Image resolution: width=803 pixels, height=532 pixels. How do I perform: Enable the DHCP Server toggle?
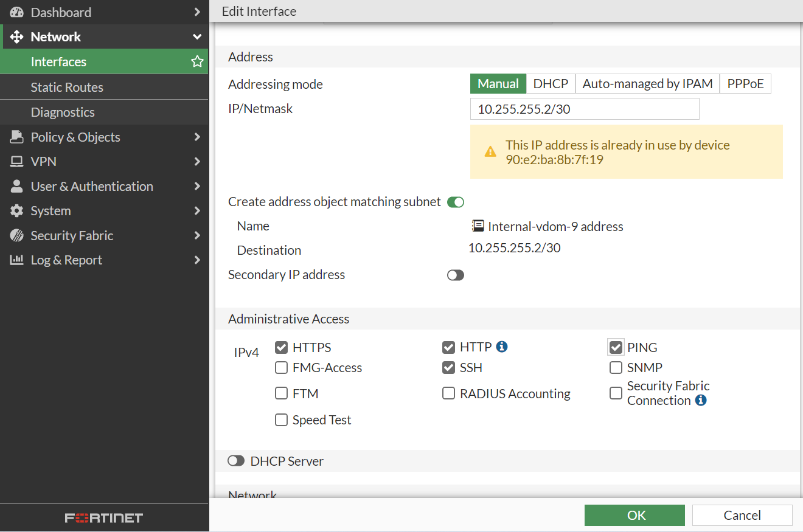(236, 461)
